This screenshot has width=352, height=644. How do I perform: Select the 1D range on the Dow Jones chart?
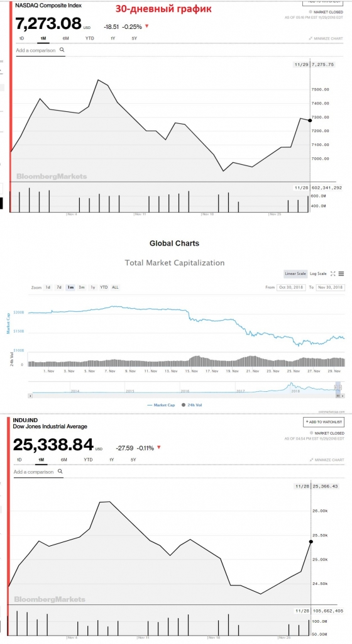pos(19,460)
